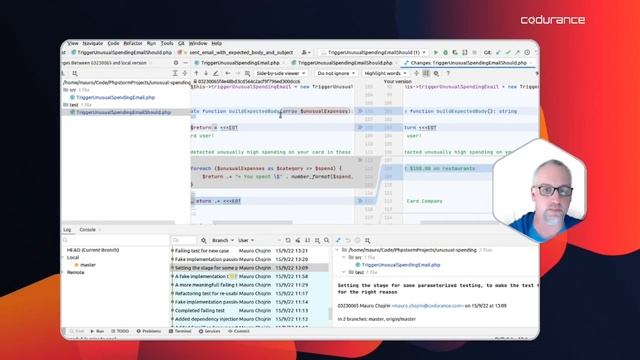
Task: Open the changes panel gear options
Action: tap(176, 63)
